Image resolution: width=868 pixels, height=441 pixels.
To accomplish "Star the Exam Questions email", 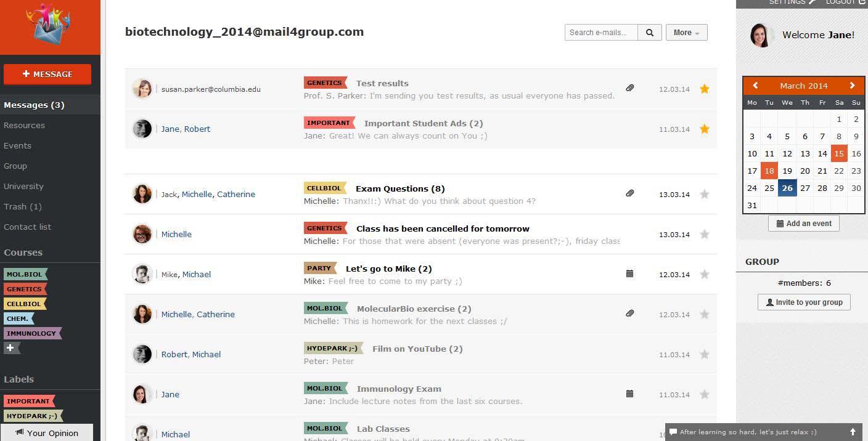I will click(x=705, y=194).
